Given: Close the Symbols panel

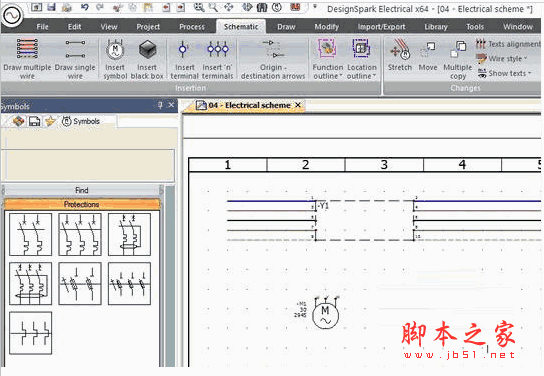Looking at the screenshot, I should 171,105.
